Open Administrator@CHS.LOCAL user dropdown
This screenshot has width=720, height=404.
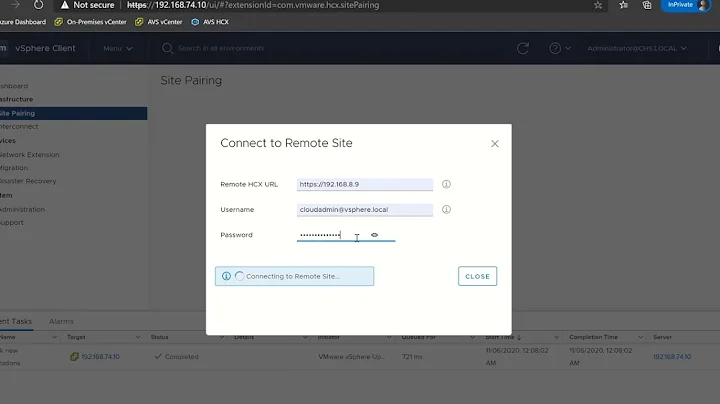pos(637,48)
